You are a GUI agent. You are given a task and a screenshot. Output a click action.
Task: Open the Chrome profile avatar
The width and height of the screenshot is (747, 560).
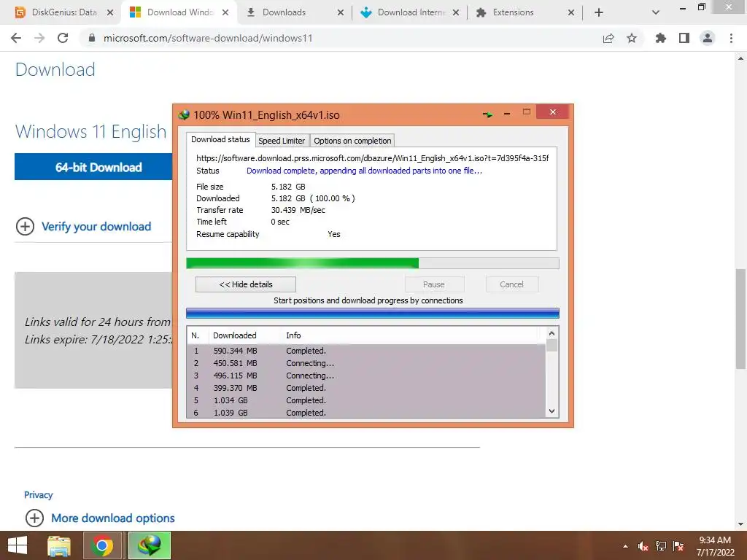(708, 38)
